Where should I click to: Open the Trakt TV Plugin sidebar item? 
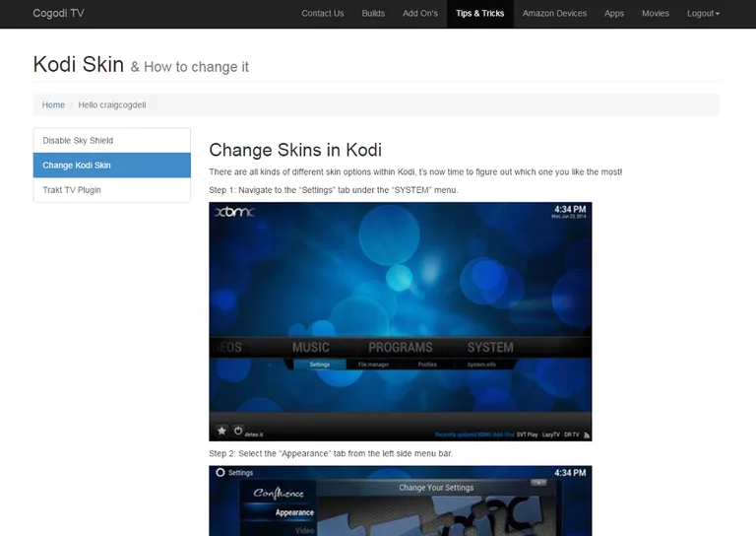(112, 189)
